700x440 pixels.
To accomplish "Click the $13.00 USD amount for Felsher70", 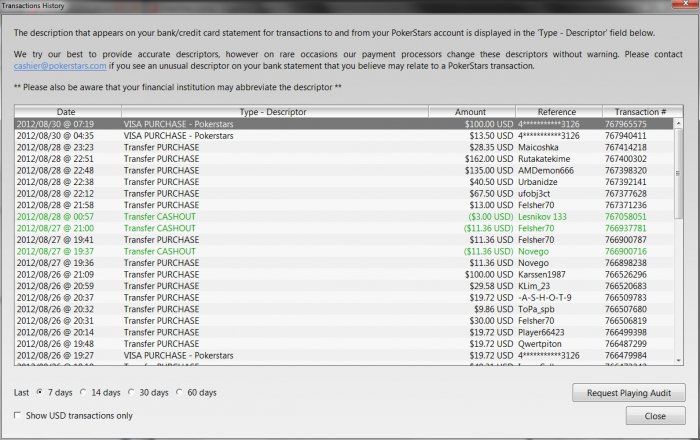I will [491, 205].
